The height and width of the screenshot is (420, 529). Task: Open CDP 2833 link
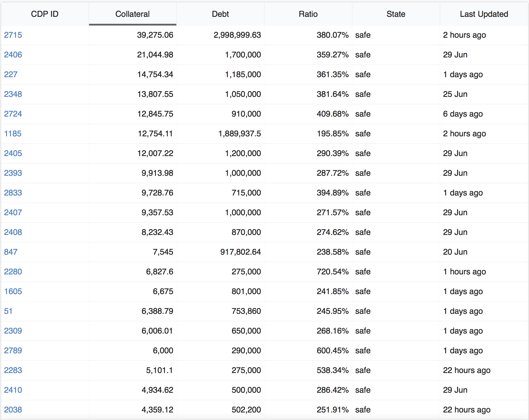point(13,193)
